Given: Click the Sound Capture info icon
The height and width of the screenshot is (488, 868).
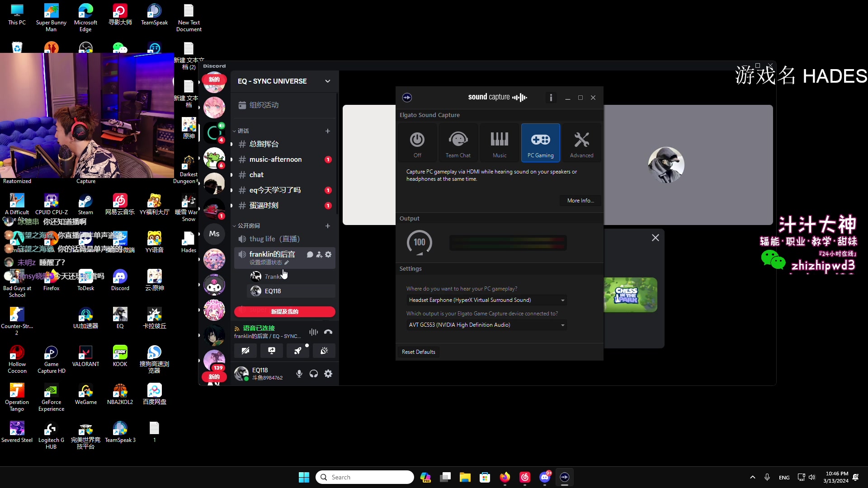Looking at the screenshot, I should pos(551,98).
